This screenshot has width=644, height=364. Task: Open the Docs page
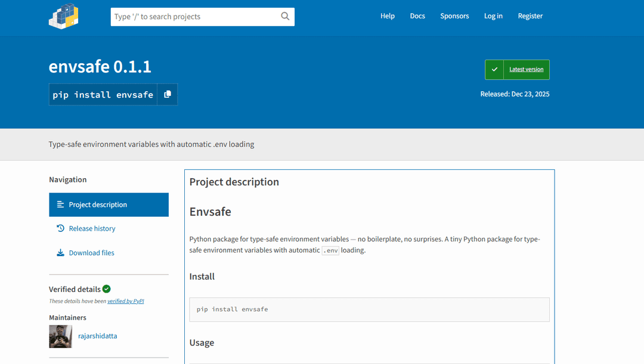point(417,16)
